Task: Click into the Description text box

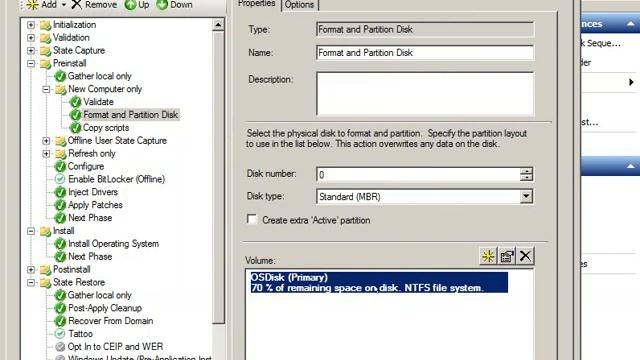Action: tap(425, 94)
